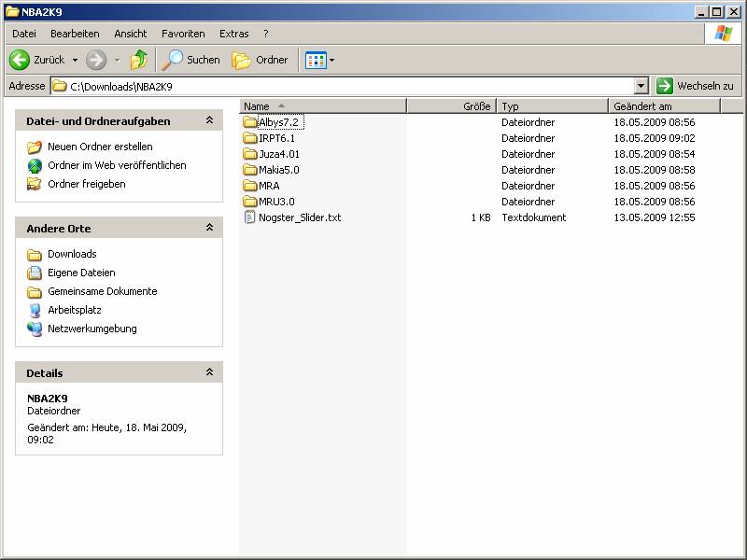The image size is (747, 560).
Task: Click the Netzwerkumgebung network icon
Action: click(x=35, y=329)
